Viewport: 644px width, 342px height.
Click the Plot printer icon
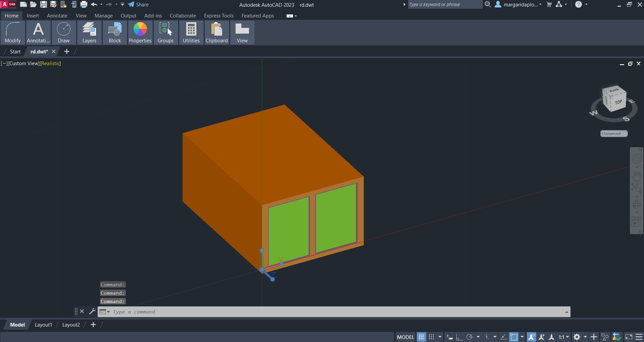[x=84, y=5]
